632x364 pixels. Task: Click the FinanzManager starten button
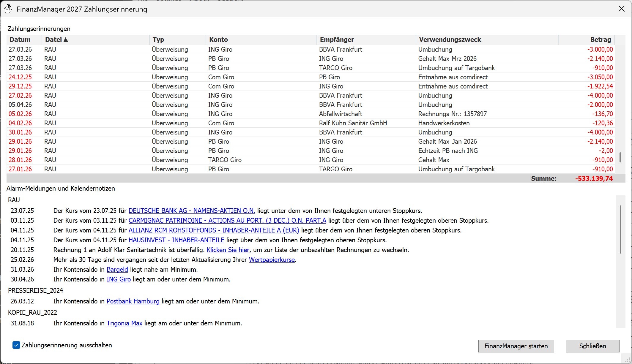click(516, 346)
